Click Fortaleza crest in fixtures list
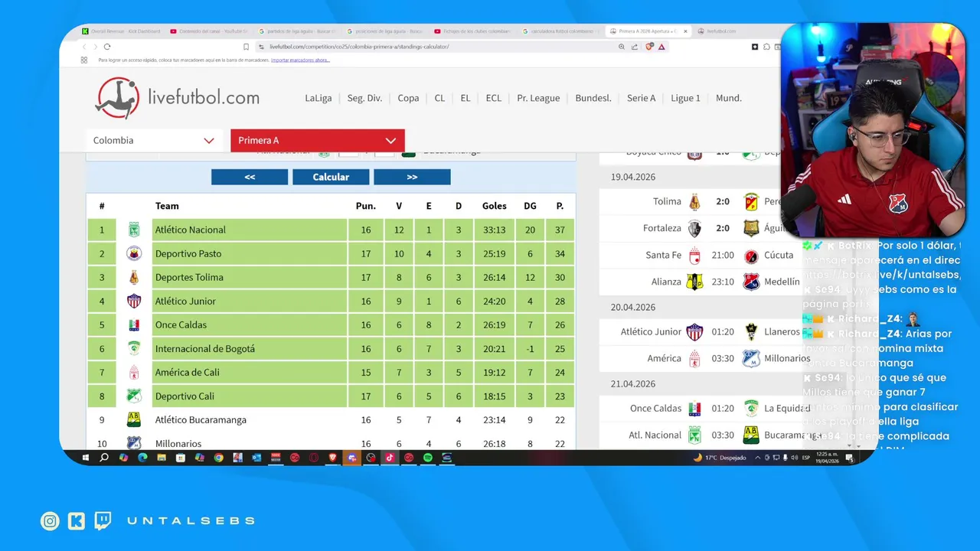This screenshot has width=980, height=551. click(x=694, y=228)
